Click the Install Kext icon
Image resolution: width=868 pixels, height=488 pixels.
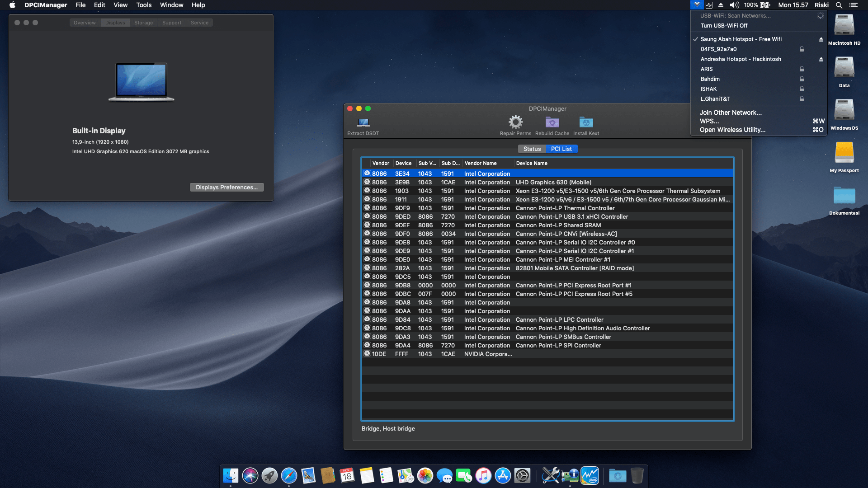coord(586,122)
